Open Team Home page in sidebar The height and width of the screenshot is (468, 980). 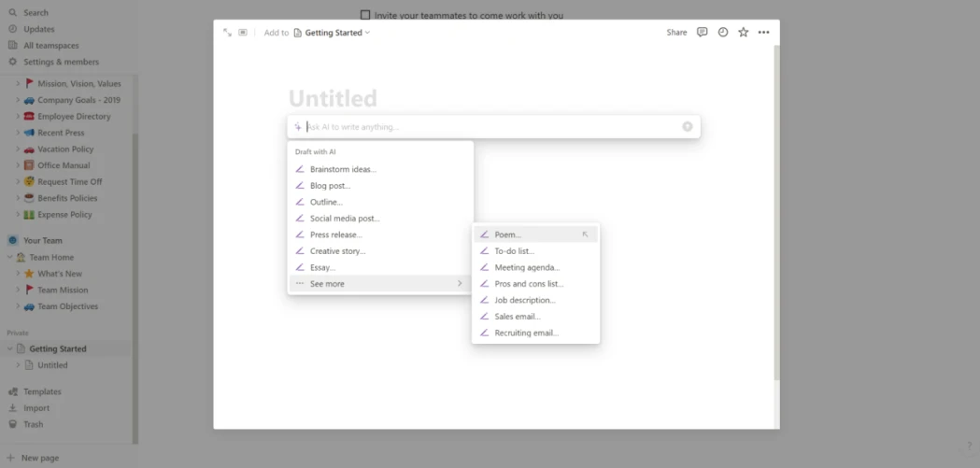pyautogui.click(x=51, y=258)
